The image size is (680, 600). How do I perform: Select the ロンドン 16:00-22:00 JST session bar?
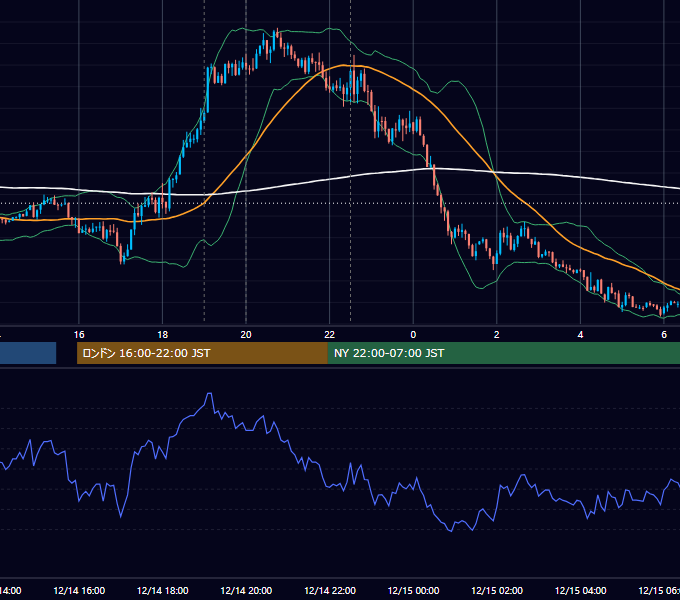202,353
